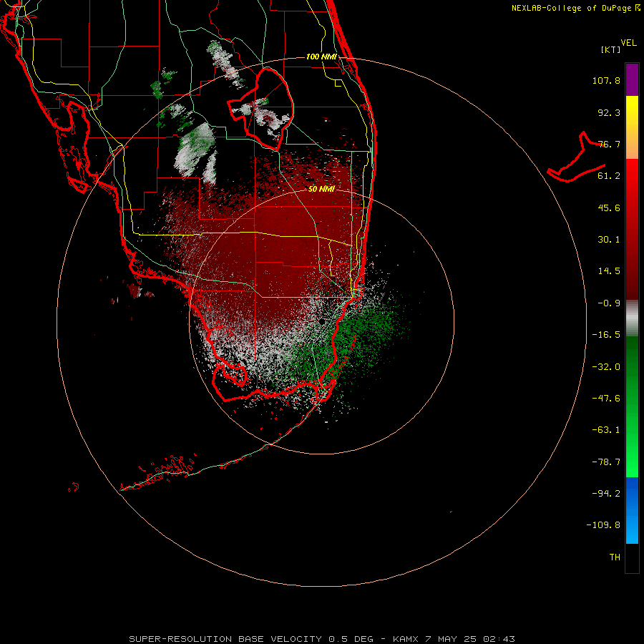Click the 14.5 velocity scale value
Image resolution: width=644 pixels, height=644 pixels.
point(609,271)
